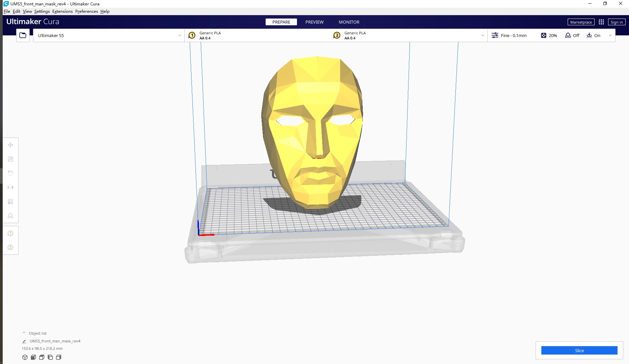The height and width of the screenshot is (364, 629).
Task: Select UMS5_front_man_mask_rev4 in object list
Action: 55,341
